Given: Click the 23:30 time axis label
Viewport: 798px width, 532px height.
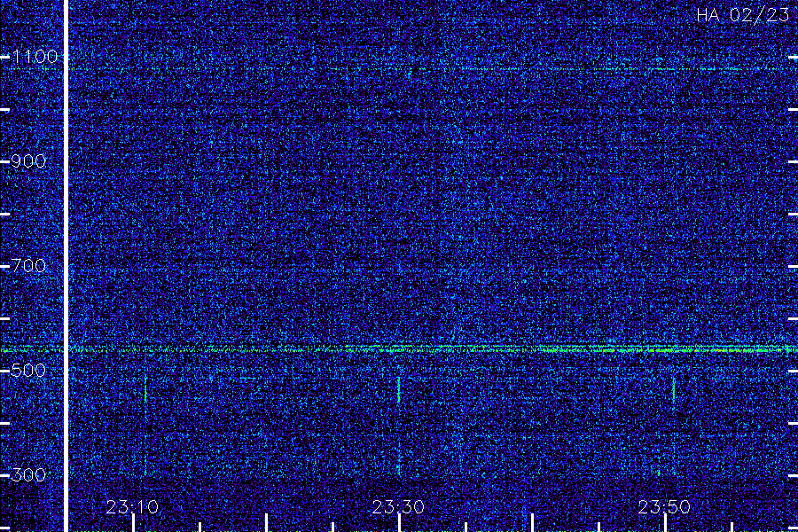Looking at the screenshot, I should click(398, 507).
